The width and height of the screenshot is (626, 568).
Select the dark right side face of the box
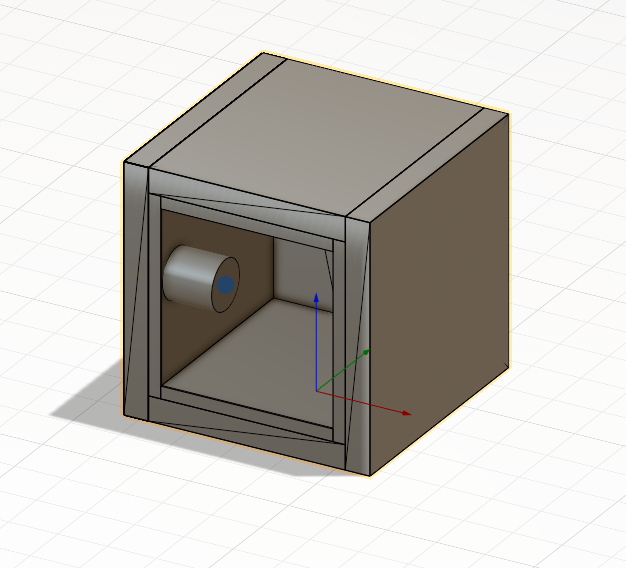click(x=439, y=295)
